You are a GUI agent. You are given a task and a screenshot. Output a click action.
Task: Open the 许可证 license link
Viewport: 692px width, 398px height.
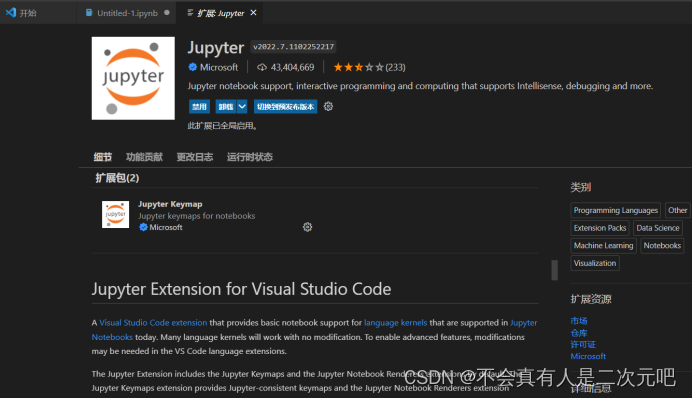583,344
